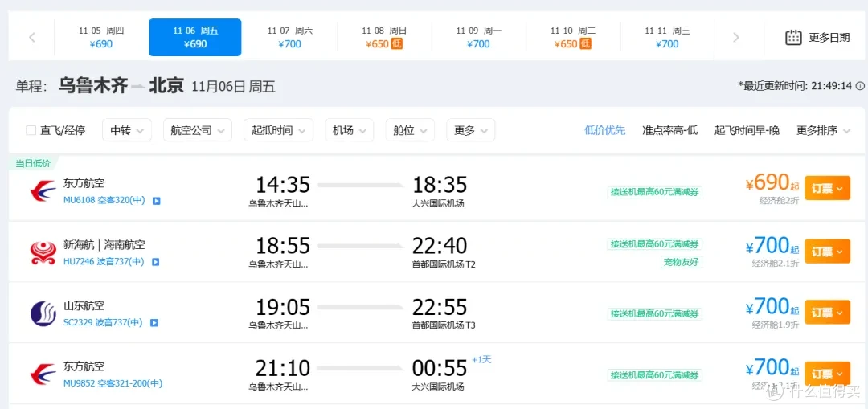Image resolution: width=868 pixels, height=409 pixels.
Task: Select date tab 11-08 周日
Action: (383, 38)
